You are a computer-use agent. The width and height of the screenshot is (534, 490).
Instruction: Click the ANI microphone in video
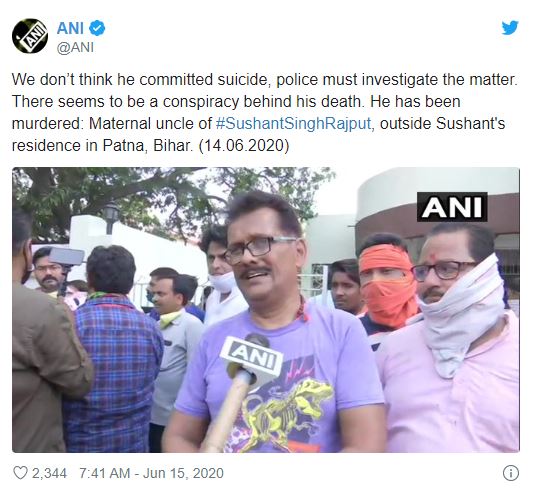click(x=251, y=358)
